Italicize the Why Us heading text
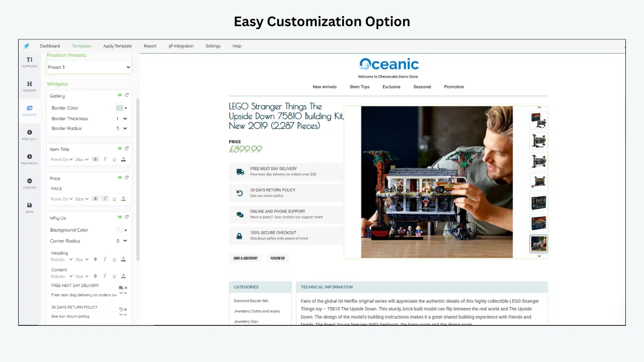Viewport: 644px width, 362px height. [x=105, y=259]
